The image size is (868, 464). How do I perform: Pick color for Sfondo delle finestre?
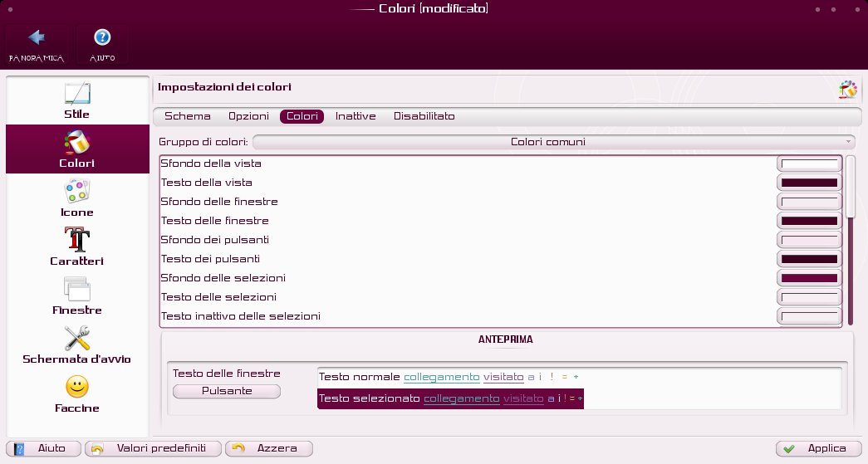pyautogui.click(x=809, y=202)
